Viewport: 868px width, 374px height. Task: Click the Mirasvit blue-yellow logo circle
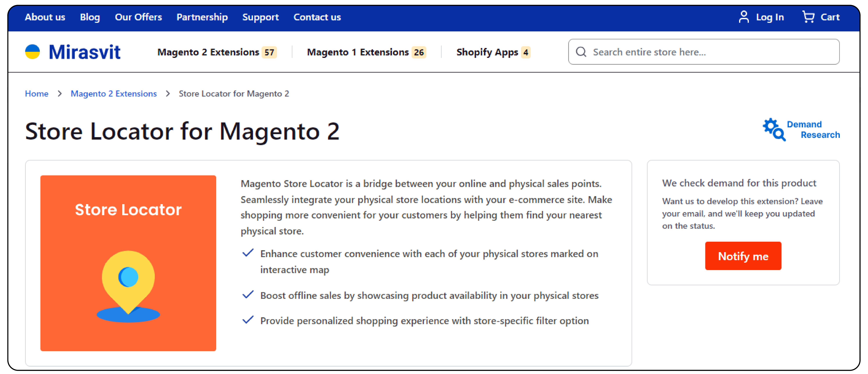32,52
